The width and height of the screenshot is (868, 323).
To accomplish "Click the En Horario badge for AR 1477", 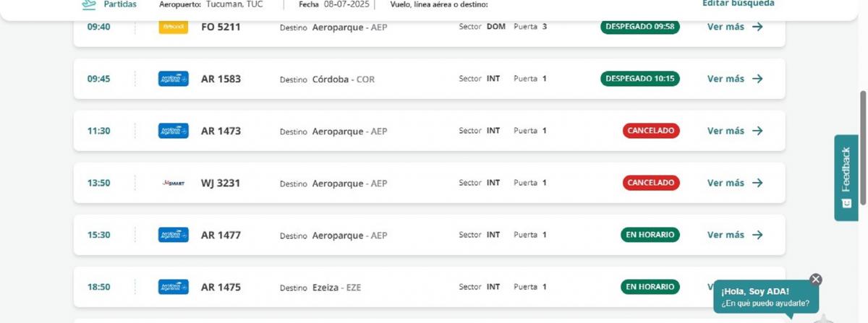I will pos(650,235).
